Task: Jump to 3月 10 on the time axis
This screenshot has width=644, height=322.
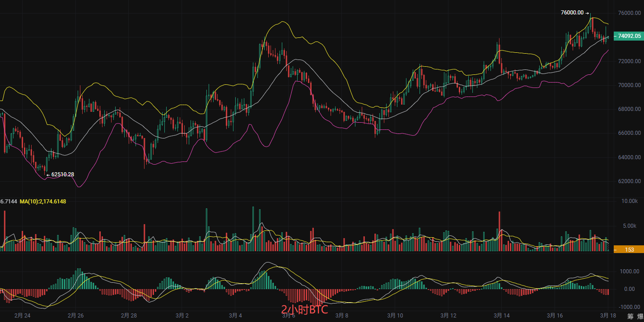Action: pyautogui.click(x=395, y=316)
